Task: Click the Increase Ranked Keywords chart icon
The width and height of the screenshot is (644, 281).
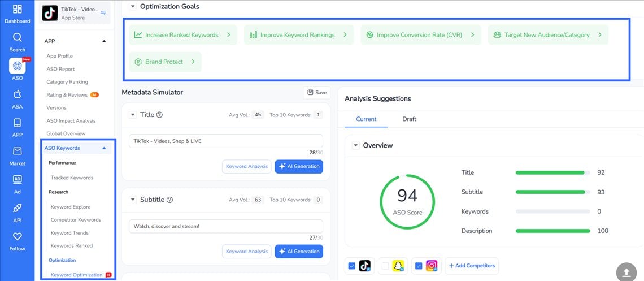Action: (x=138, y=35)
